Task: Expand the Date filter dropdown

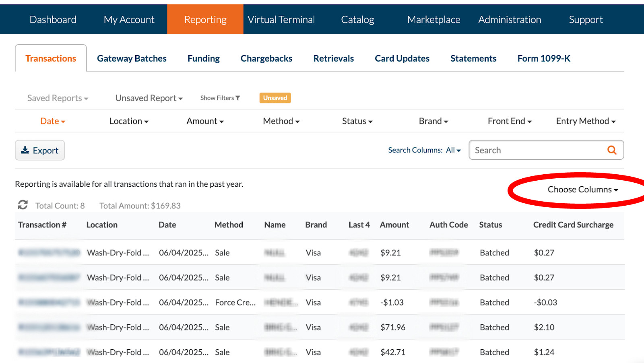Action: point(53,121)
